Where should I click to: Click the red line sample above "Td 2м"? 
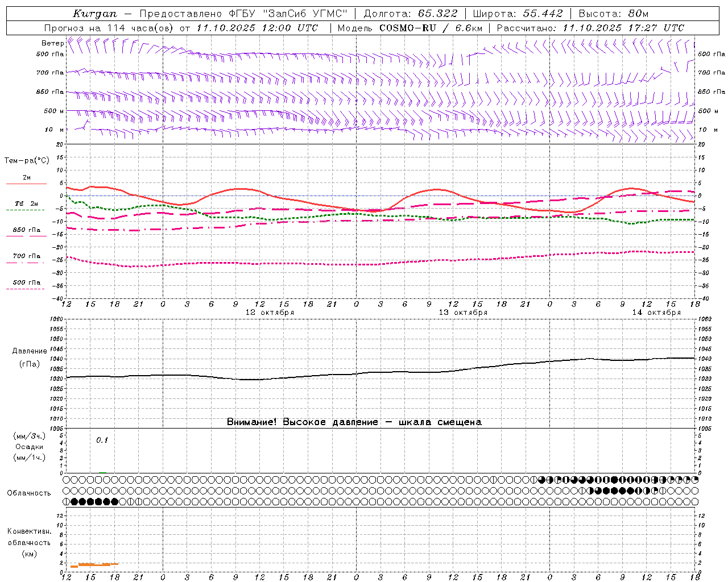(26, 184)
